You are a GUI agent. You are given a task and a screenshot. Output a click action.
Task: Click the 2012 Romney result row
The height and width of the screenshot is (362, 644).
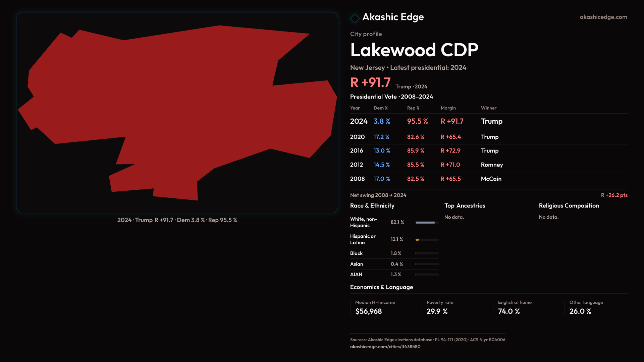point(488,165)
